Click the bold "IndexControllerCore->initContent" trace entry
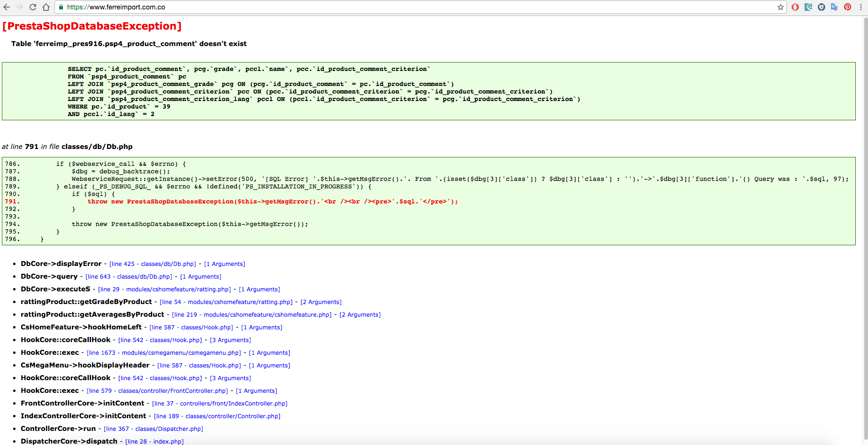The width and height of the screenshot is (868, 445). coord(84,416)
